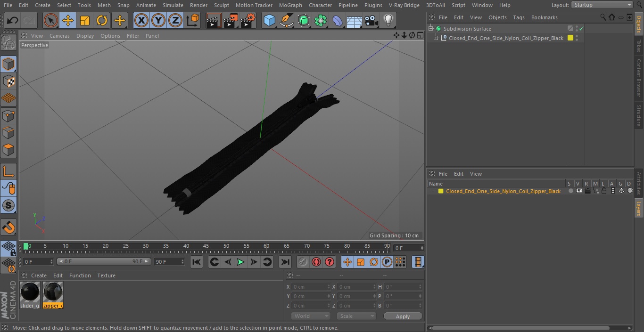Switch to the Content Browser tab
This screenshot has height=332, width=644.
[x=639, y=78]
